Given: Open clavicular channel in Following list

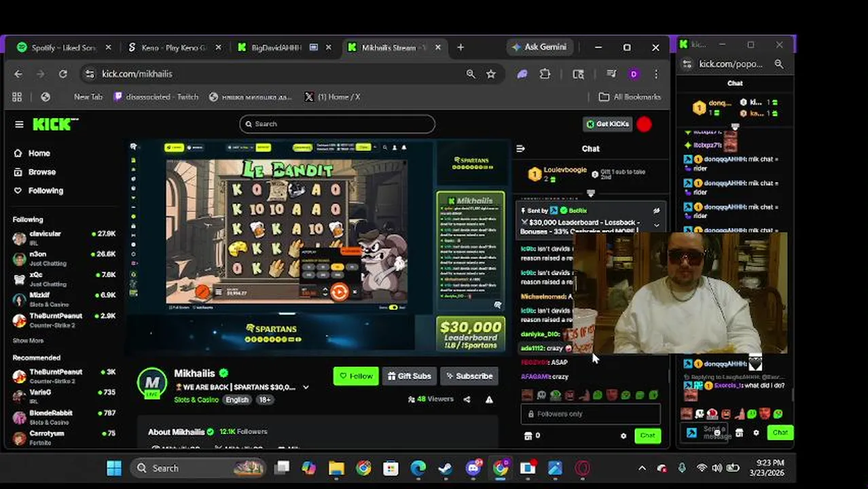Looking at the screenshot, I should pyautogui.click(x=65, y=238).
